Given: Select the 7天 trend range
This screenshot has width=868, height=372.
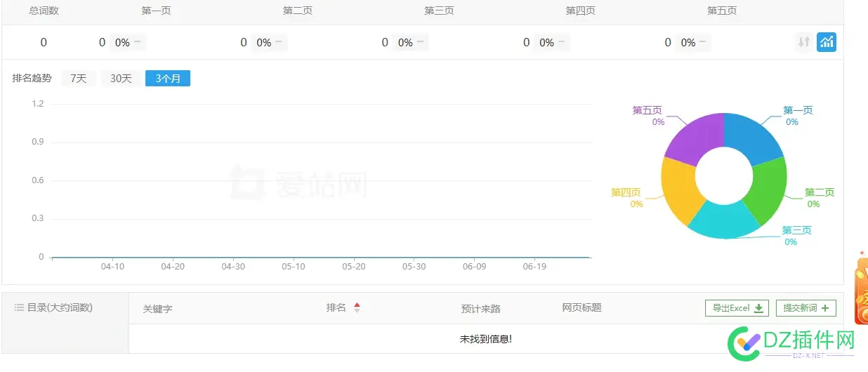Looking at the screenshot, I should click(x=79, y=79).
